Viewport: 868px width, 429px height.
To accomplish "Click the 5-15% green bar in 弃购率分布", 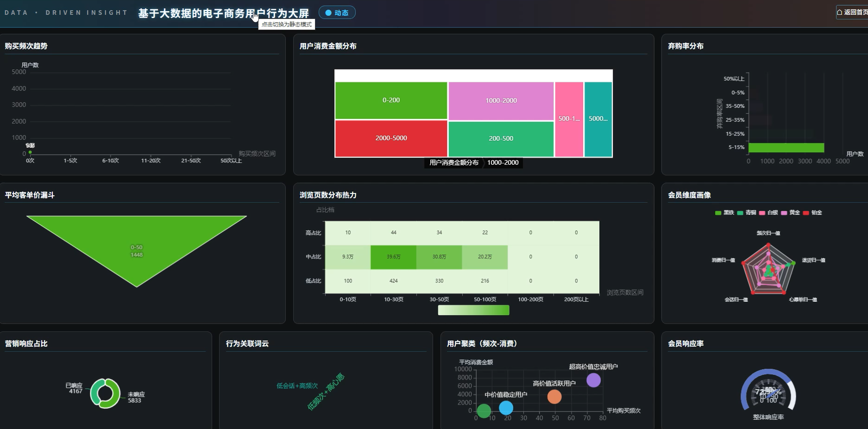I will coord(786,148).
